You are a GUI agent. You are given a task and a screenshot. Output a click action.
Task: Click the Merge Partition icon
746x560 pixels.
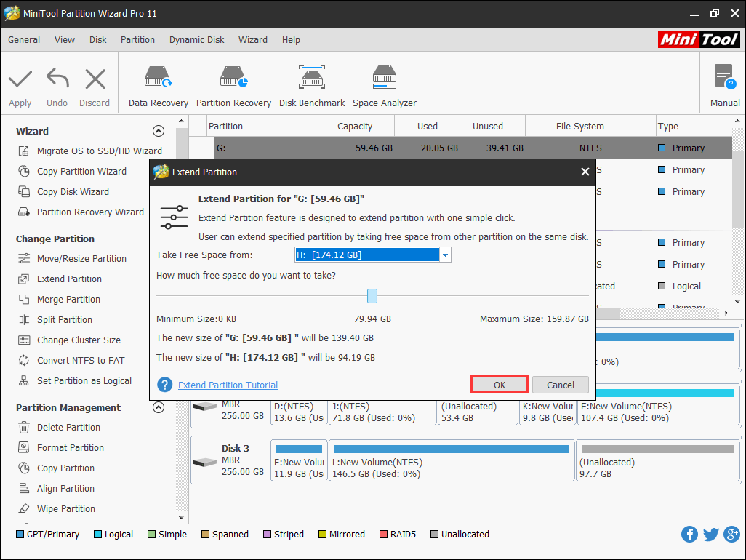coord(24,299)
